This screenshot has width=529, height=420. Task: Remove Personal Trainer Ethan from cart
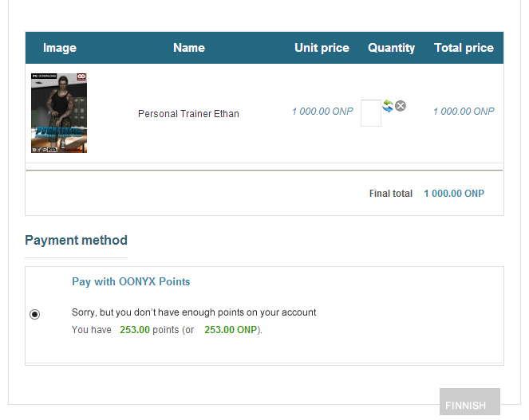coord(401,106)
